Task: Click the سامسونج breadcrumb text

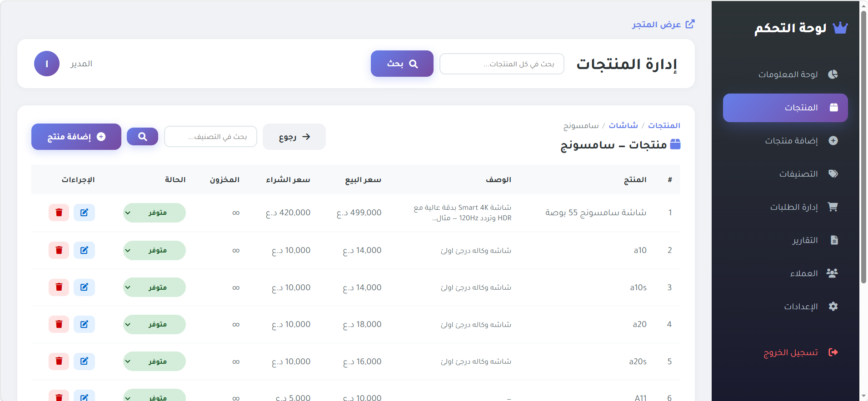Action: [x=581, y=125]
